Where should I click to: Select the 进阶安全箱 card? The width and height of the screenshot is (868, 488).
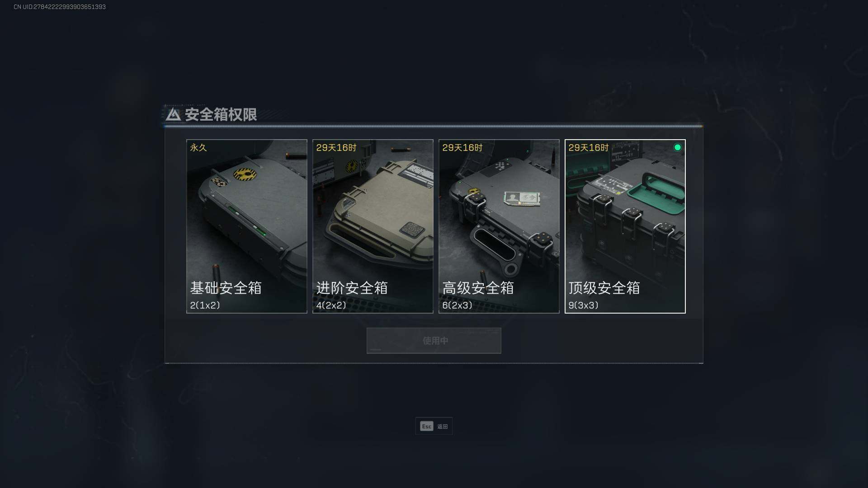(x=373, y=226)
